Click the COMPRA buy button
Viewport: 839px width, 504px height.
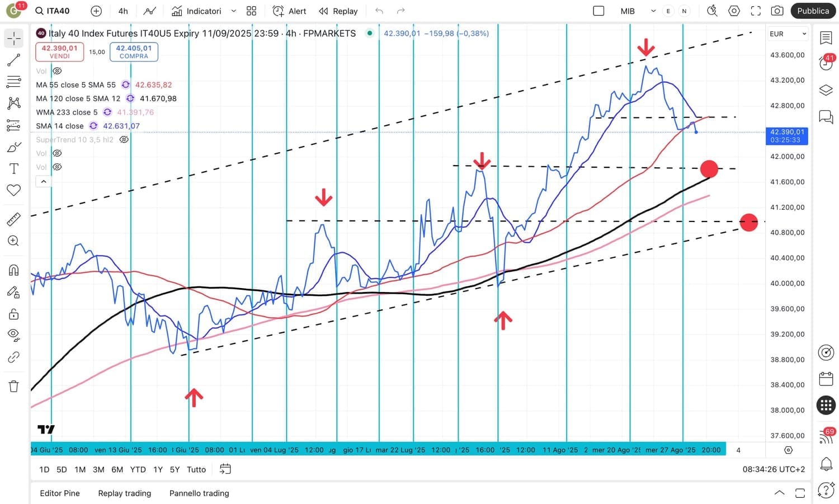point(134,51)
